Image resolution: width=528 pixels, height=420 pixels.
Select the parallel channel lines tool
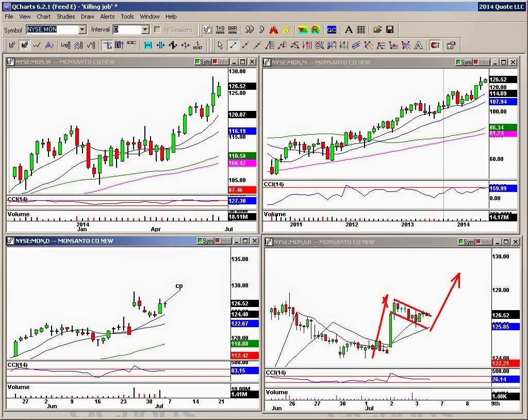tap(356, 45)
